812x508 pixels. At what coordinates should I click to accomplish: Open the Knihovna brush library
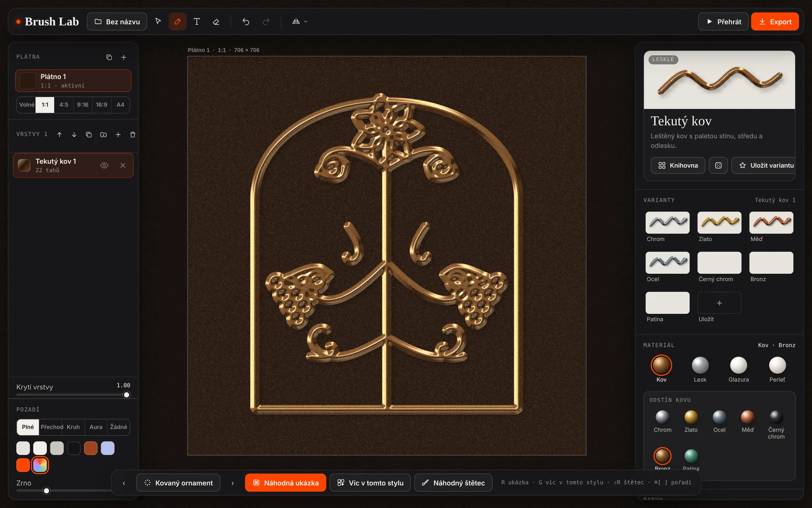(678, 165)
